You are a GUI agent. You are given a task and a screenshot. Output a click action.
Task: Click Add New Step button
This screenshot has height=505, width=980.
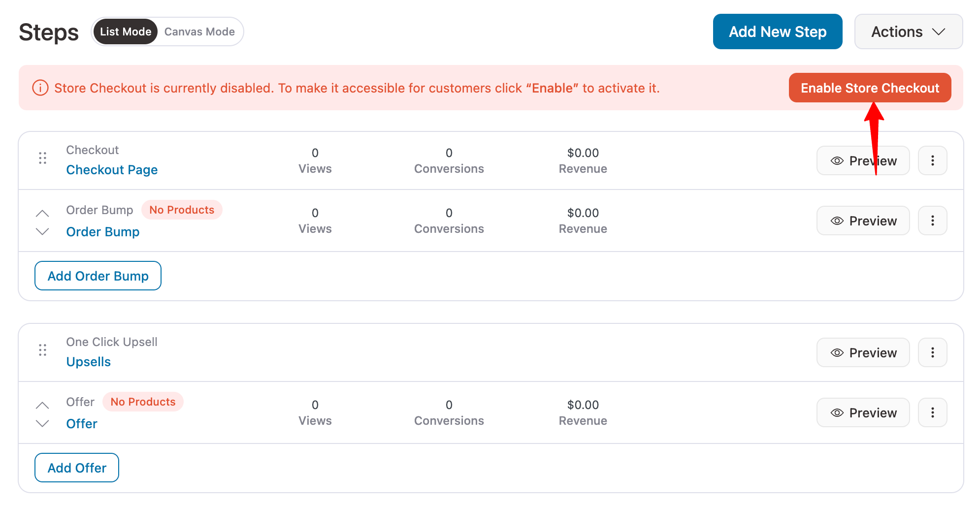point(777,32)
